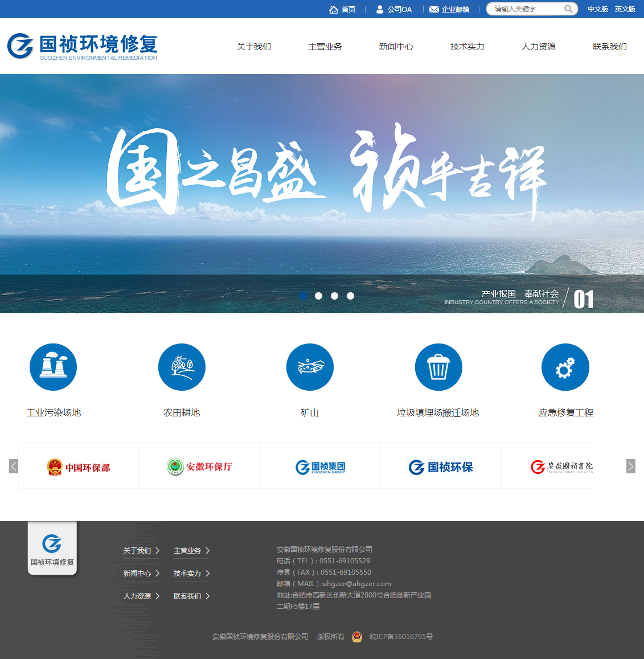This screenshot has height=659, width=644.
Task: Click the factory icon for 工业污染场地
Action: 53,367
